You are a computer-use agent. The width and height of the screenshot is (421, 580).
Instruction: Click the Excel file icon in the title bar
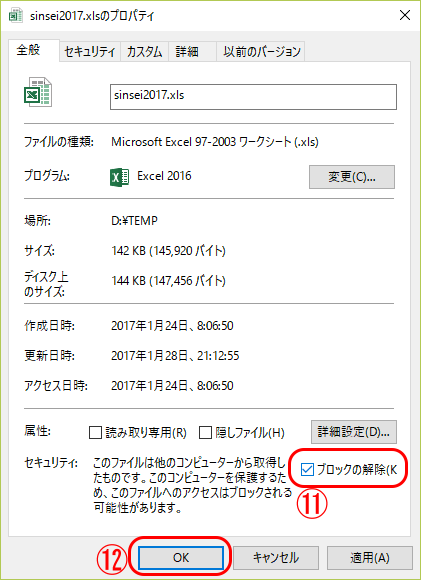pyautogui.click(x=16, y=16)
